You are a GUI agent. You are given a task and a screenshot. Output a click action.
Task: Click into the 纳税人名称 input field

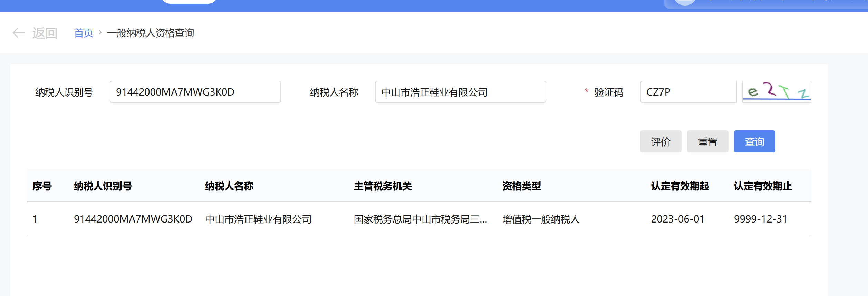(460, 92)
